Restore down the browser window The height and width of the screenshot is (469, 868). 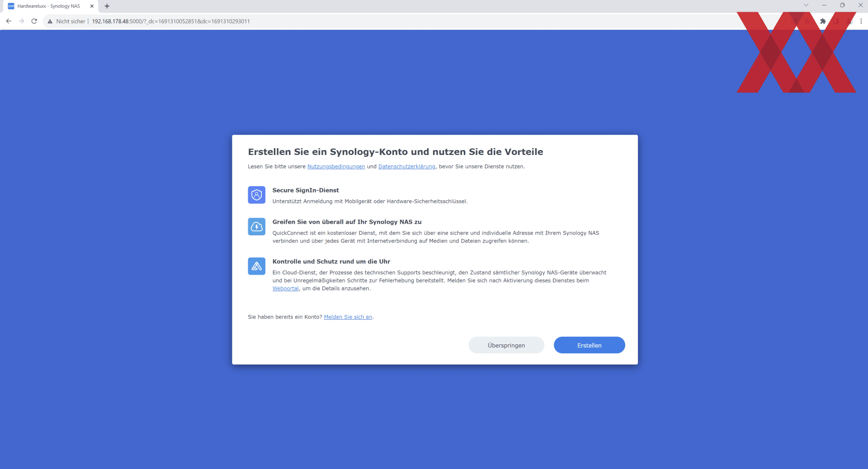(842, 5)
